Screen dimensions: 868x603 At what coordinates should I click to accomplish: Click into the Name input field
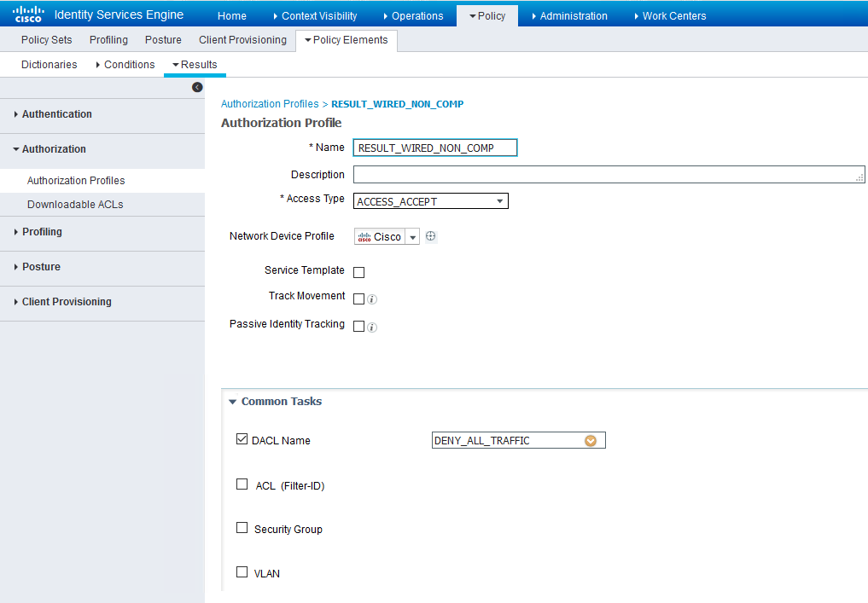[435, 148]
